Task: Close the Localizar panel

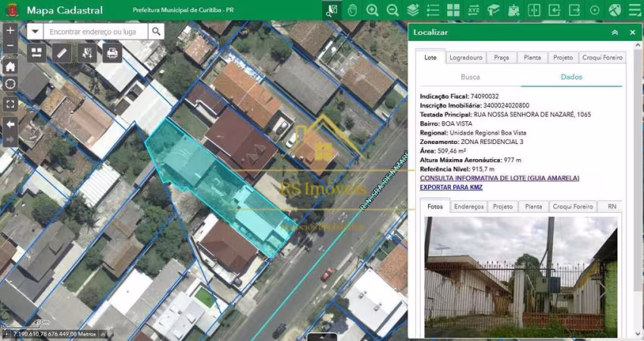Action: (633, 33)
